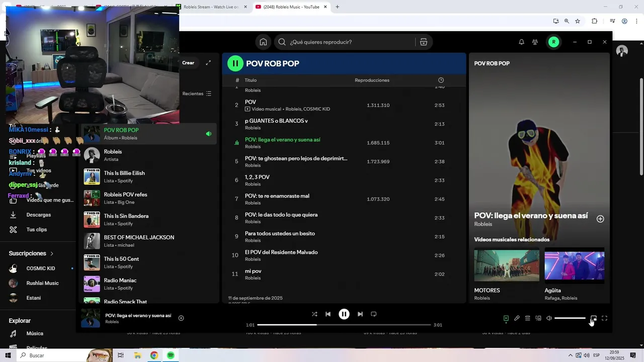Expand the library panel with arrows icon
This screenshot has height=362, width=644.
coord(208,63)
